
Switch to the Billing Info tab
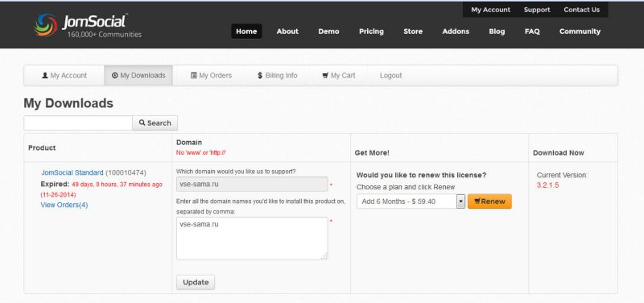pos(277,76)
